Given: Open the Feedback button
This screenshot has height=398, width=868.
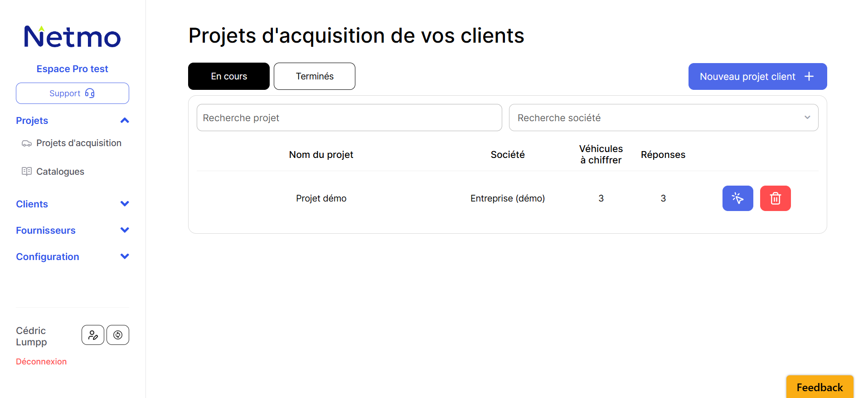Looking at the screenshot, I should (820, 387).
